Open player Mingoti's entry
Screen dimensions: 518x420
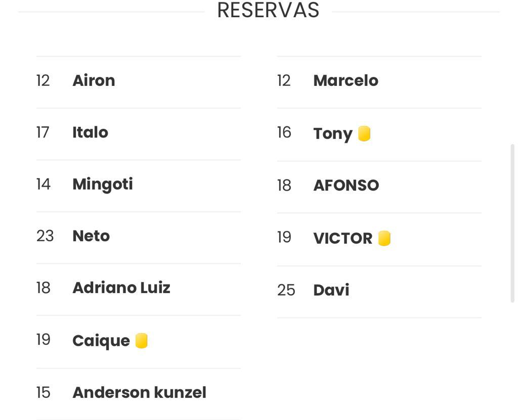[x=103, y=184]
